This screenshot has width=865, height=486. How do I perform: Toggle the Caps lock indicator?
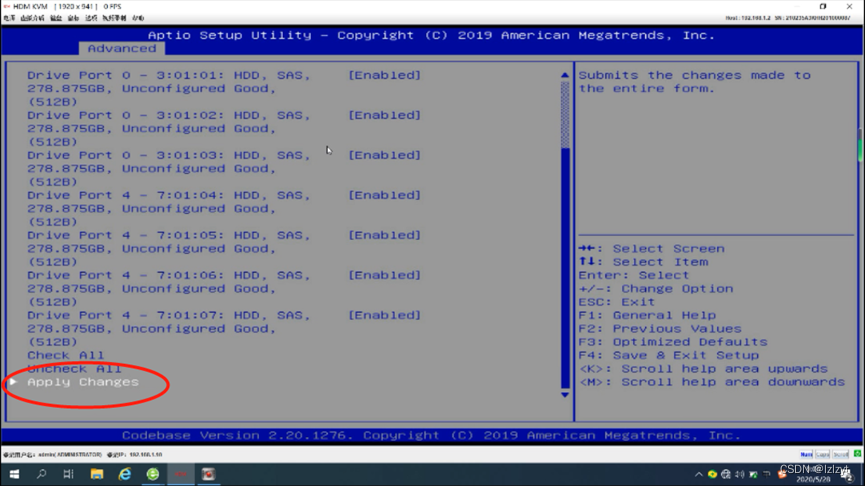coord(823,455)
